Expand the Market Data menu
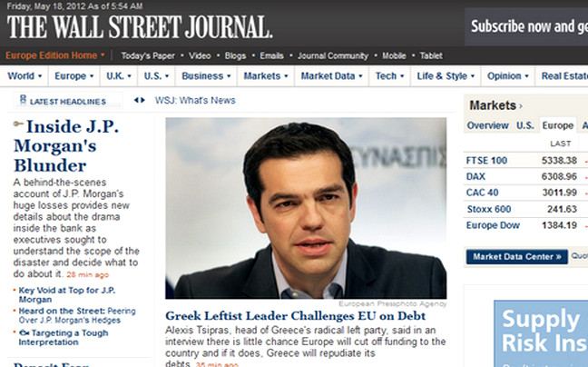This screenshot has height=367, width=588. coord(331,76)
